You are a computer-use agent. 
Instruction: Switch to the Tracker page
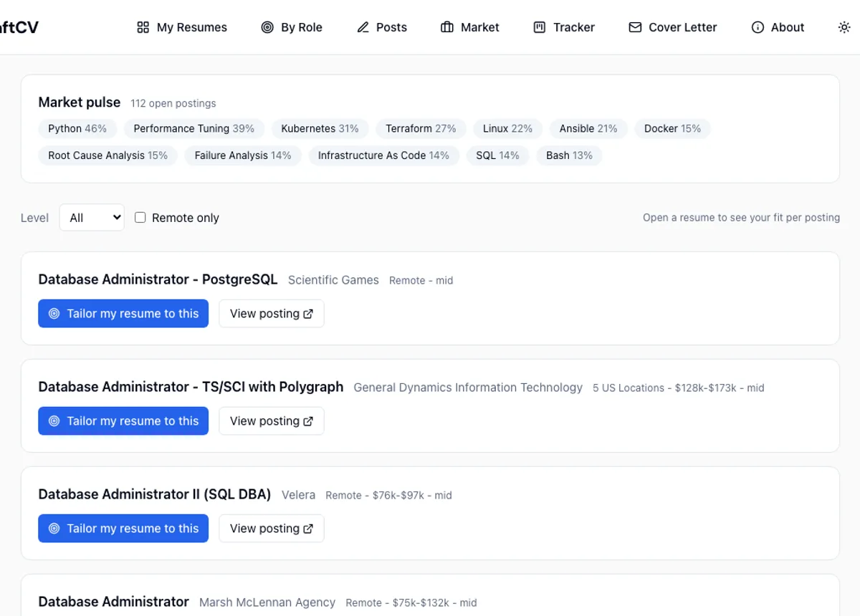coord(564,27)
